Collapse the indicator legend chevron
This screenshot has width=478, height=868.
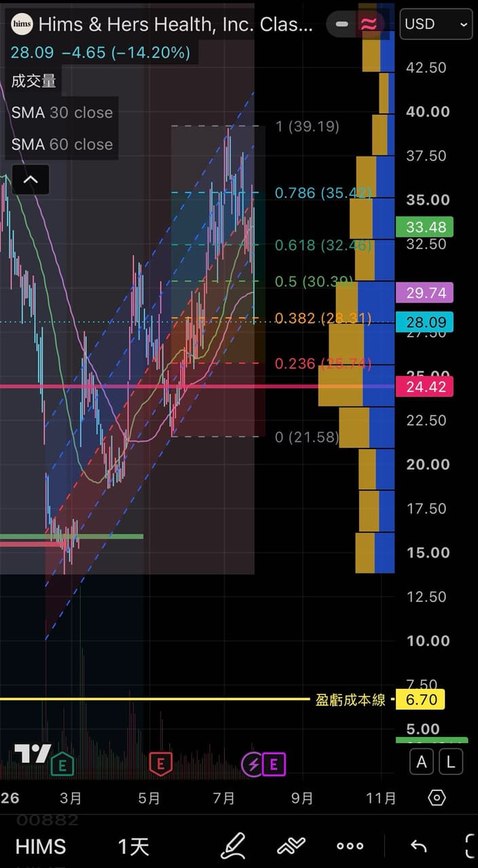click(31, 180)
